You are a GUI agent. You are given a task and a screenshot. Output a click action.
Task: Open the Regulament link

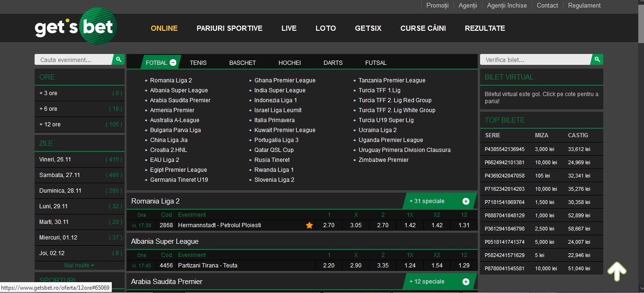click(x=584, y=6)
